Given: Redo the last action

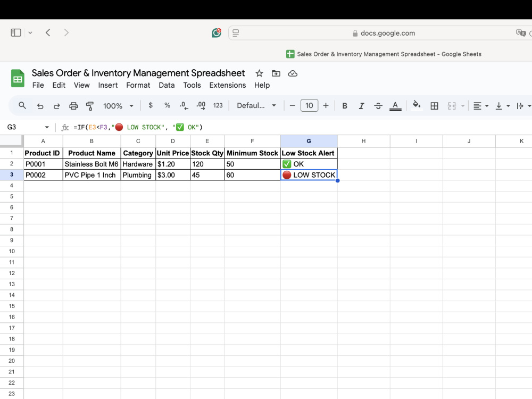Looking at the screenshot, I should 57,106.
